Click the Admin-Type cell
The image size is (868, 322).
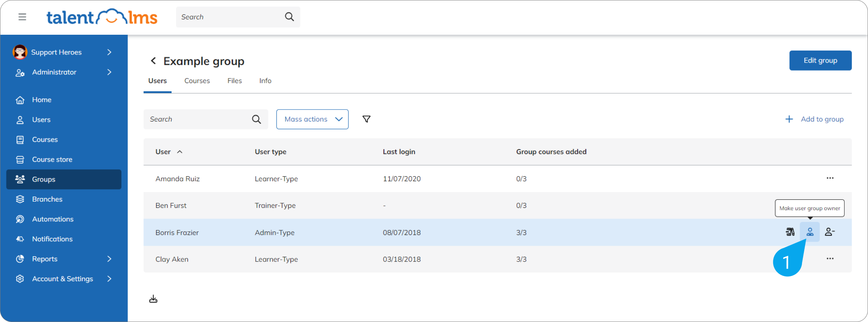coord(275,233)
